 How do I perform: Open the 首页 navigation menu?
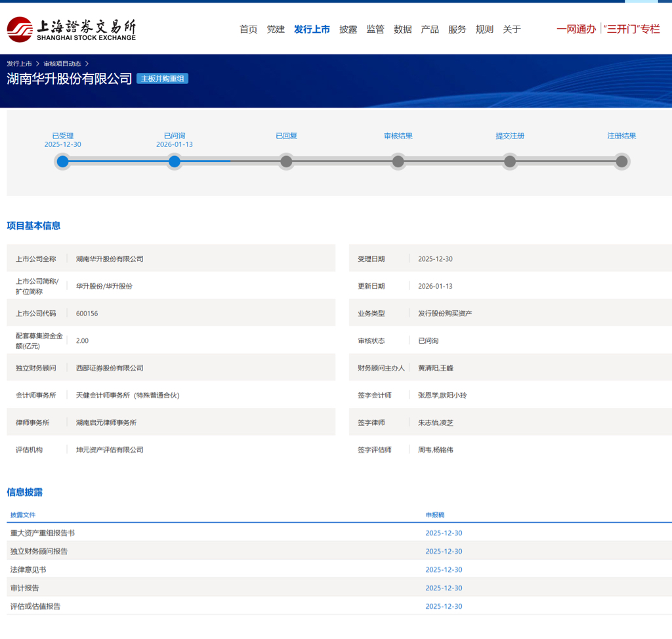click(x=249, y=30)
